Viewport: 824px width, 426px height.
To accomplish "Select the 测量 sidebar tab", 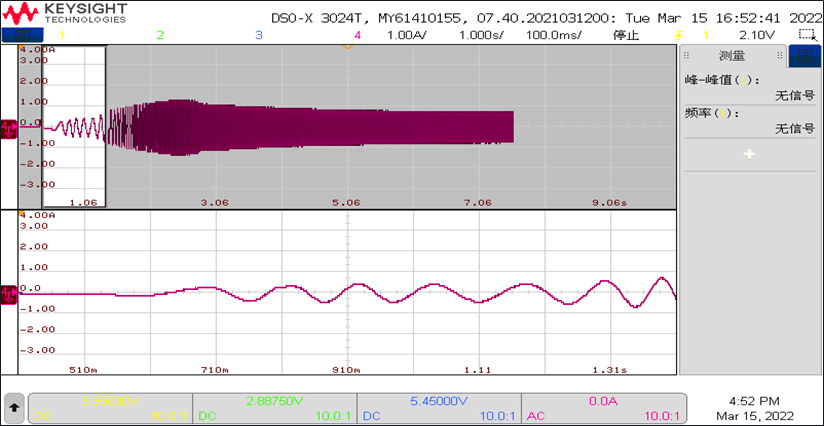I will pos(732,56).
